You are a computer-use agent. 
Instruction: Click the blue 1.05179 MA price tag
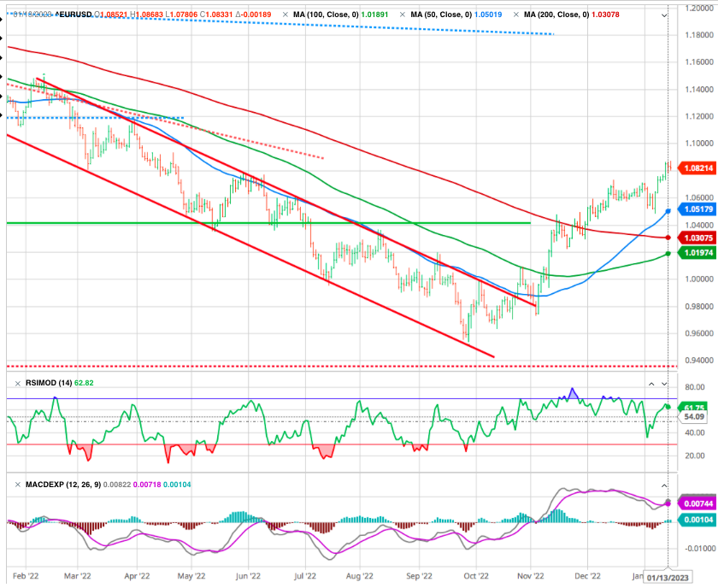[698, 209]
